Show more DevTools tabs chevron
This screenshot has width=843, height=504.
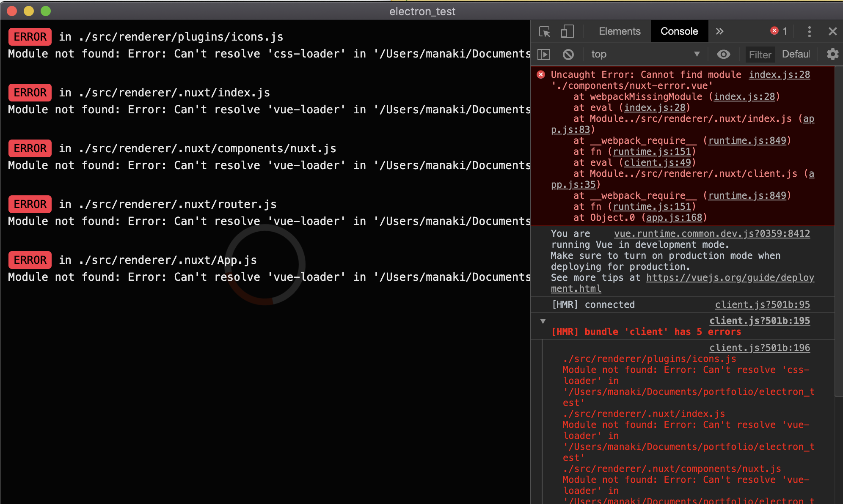point(719,31)
